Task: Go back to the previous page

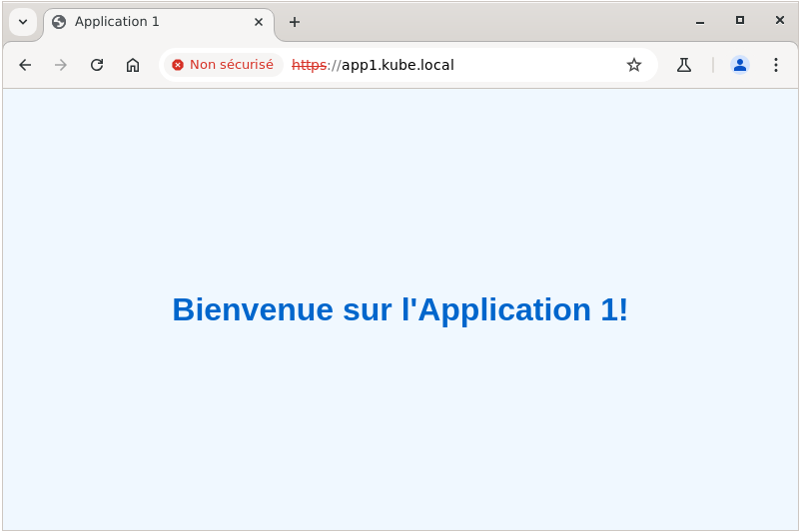Action: click(25, 65)
